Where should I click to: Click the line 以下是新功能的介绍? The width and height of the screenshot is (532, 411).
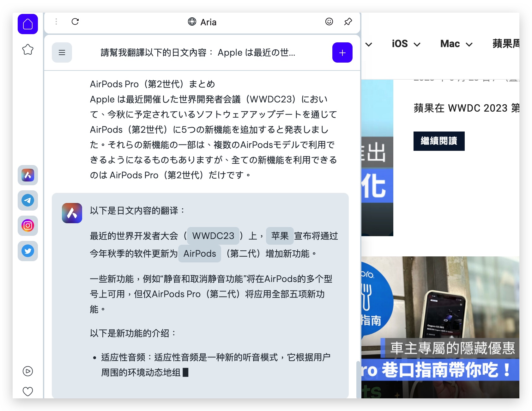[133, 333]
